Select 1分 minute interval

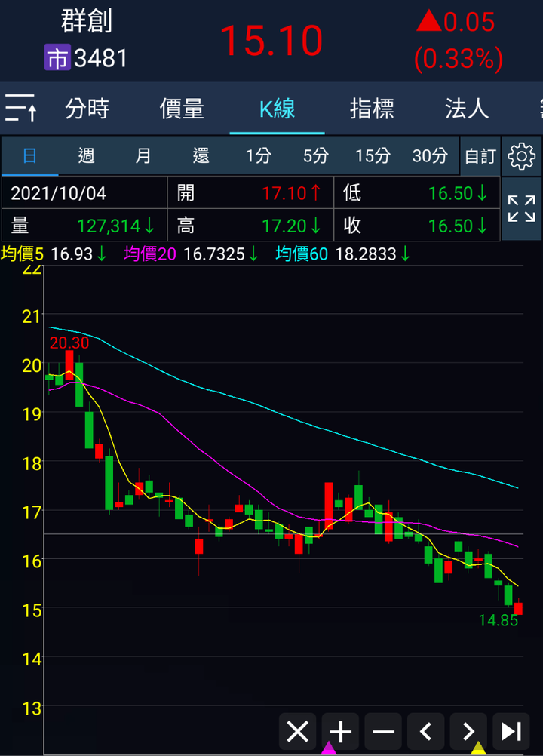click(x=258, y=156)
